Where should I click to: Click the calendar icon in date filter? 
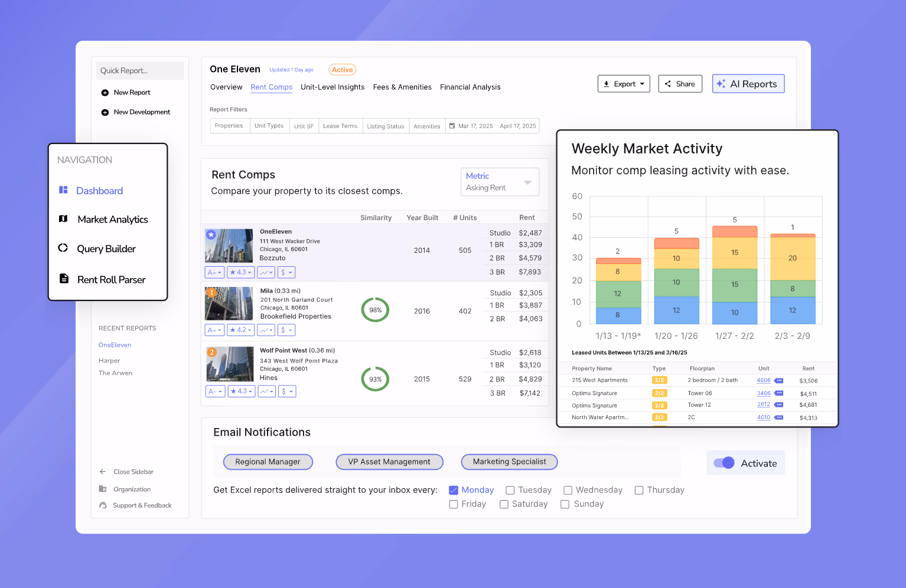click(452, 126)
